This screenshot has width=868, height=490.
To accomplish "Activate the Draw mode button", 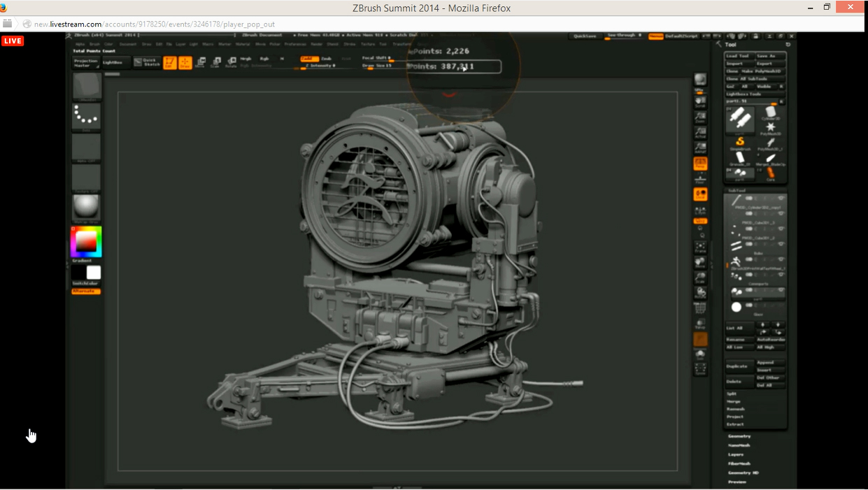I will click(185, 62).
